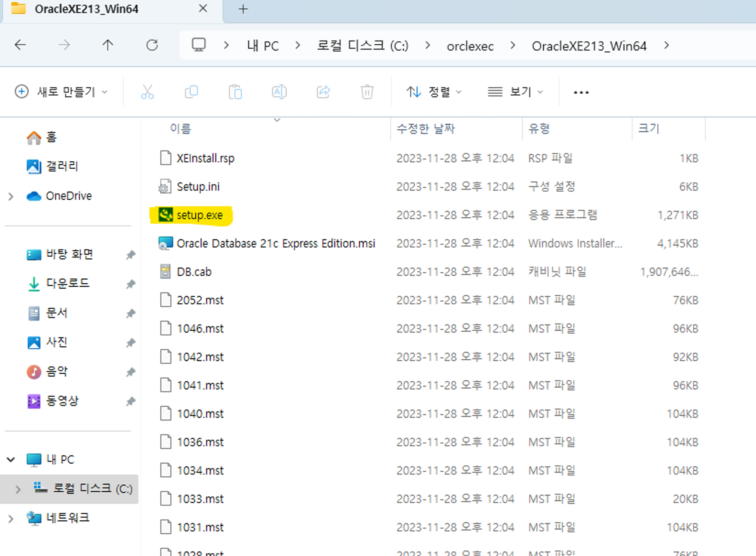Open the 정렬 (Sort) dropdown
Screen dimensions: 756x556
tap(434, 92)
